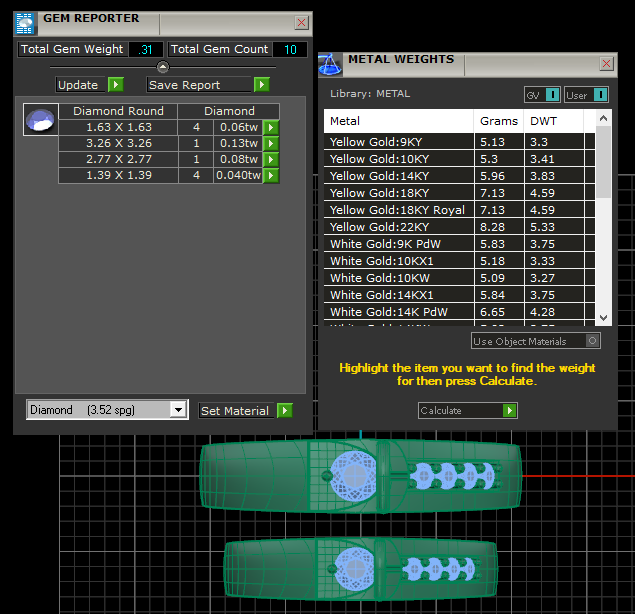Click green arrow for 0.040tw diamond row
Viewport: 635px width, 614px height.
(x=271, y=175)
